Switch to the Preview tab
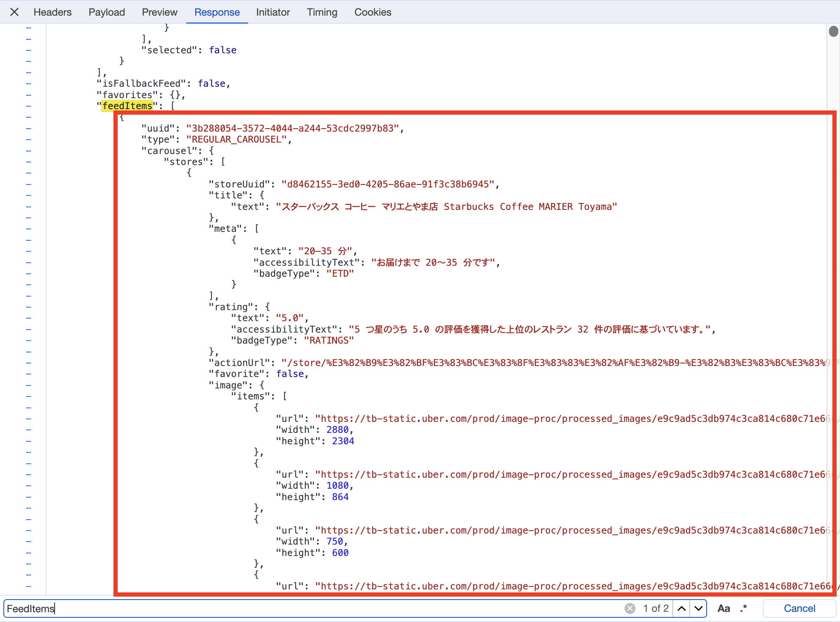 point(160,12)
